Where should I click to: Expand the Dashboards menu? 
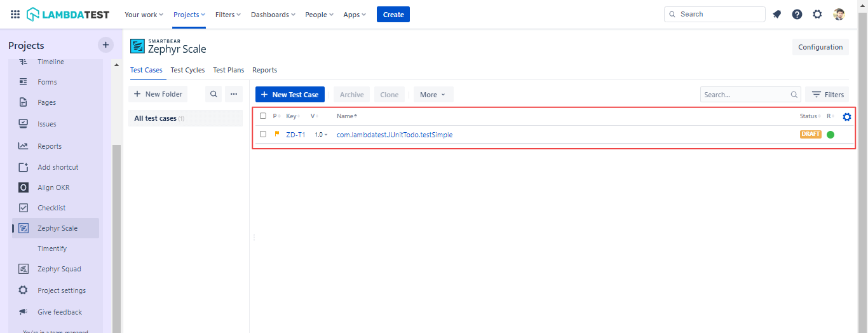coord(273,15)
